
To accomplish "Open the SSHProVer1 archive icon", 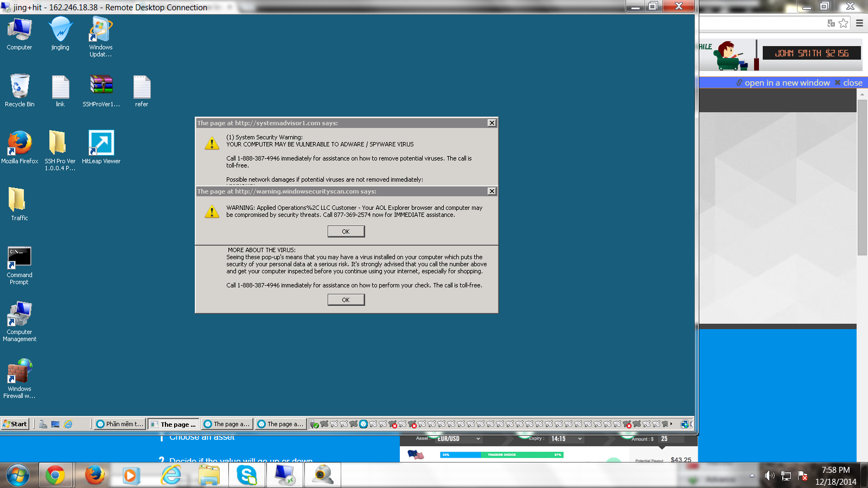I will pos(101,91).
